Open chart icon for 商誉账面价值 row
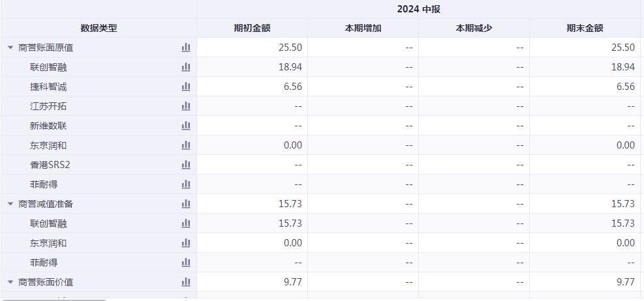The width and height of the screenshot is (644, 301). pos(186,282)
